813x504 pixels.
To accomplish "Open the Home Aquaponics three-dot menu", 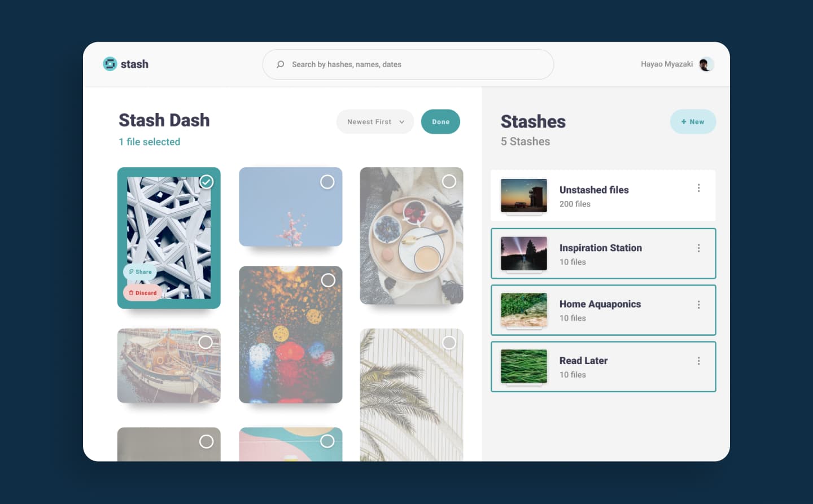I will click(698, 304).
